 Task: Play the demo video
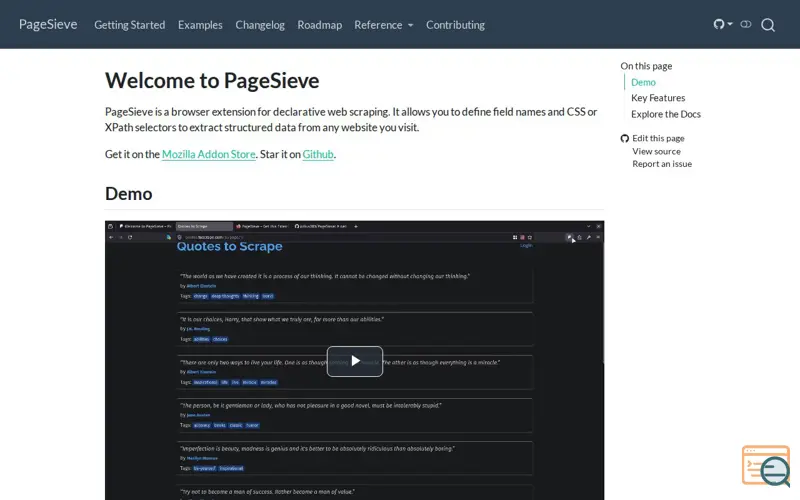point(355,361)
